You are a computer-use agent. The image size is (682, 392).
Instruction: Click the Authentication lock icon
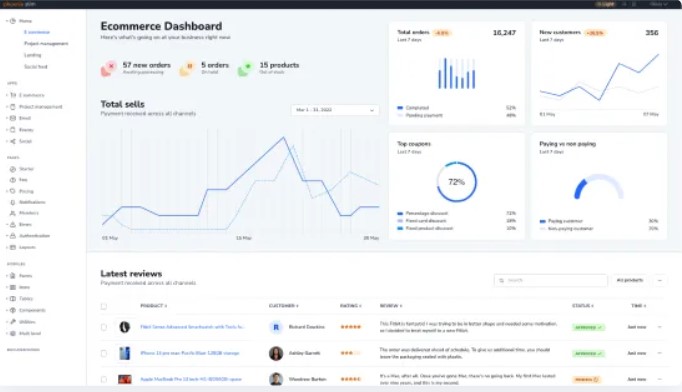(13, 236)
